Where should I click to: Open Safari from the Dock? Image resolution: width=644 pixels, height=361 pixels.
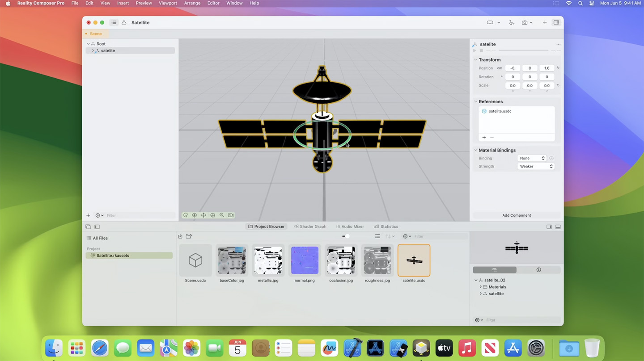point(100,348)
